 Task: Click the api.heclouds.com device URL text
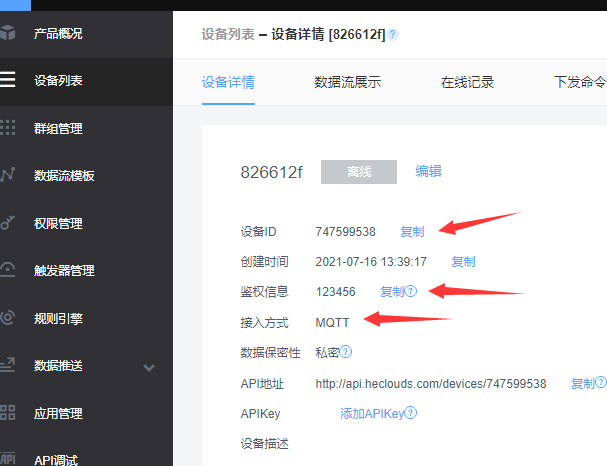point(430,384)
